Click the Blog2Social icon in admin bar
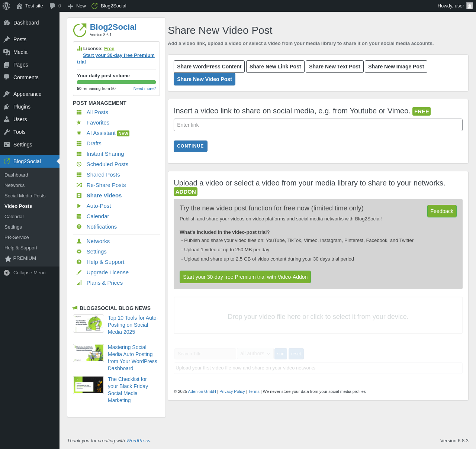This screenshot has height=449, width=476. pos(94,6)
